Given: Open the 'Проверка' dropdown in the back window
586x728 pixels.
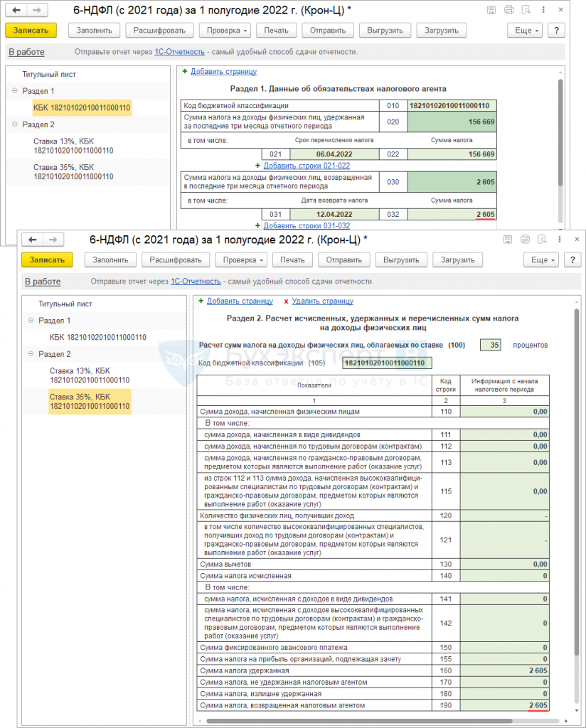Looking at the screenshot, I should tap(226, 30).
